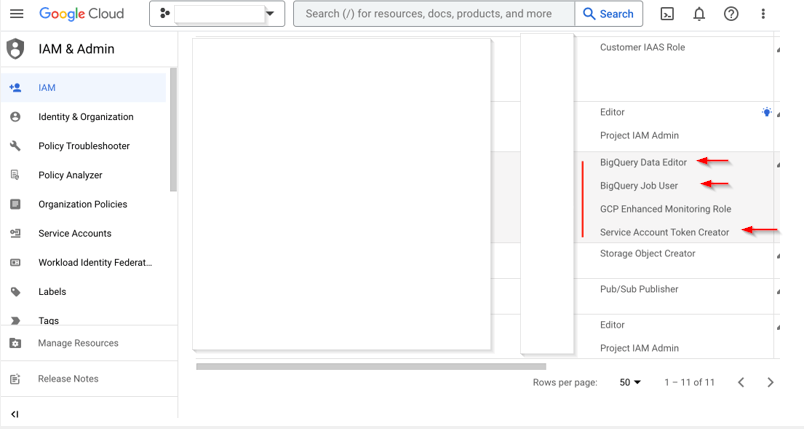Screen dimensions: 804x429
Task: Click the IAM add-person icon
Action: 15,88
